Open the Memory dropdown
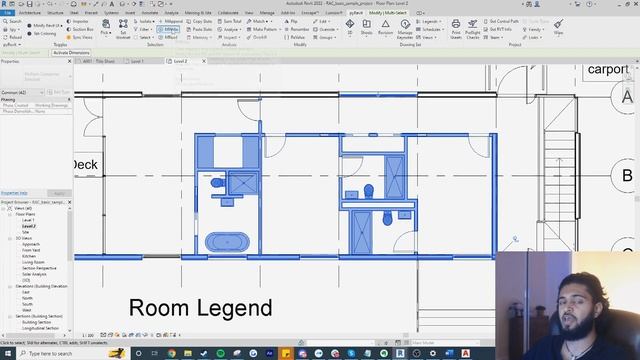This screenshot has height=360, width=640. (199, 37)
